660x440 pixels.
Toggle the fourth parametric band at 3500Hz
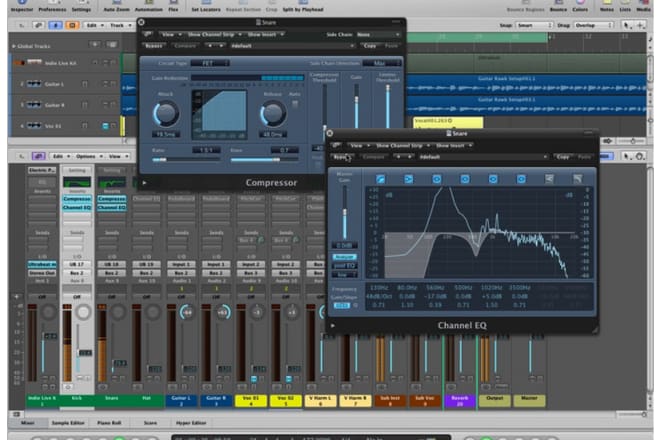tap(521, 179)
